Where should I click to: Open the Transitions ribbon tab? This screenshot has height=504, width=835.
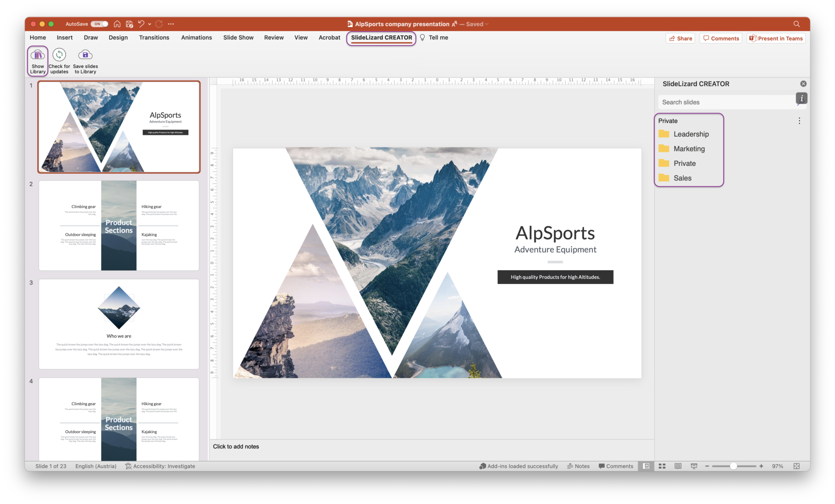coord(154,38)
